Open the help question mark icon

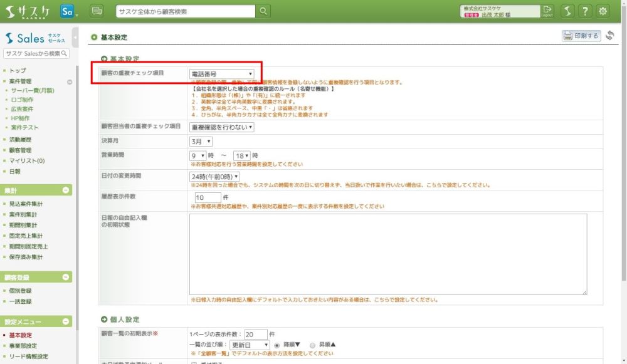pos(584,11)
